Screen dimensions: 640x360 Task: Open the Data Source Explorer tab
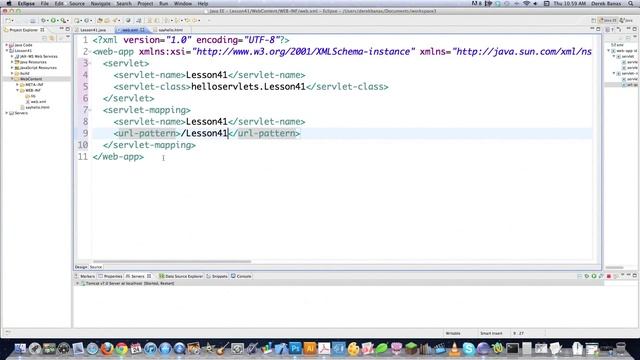pos(181,276)
